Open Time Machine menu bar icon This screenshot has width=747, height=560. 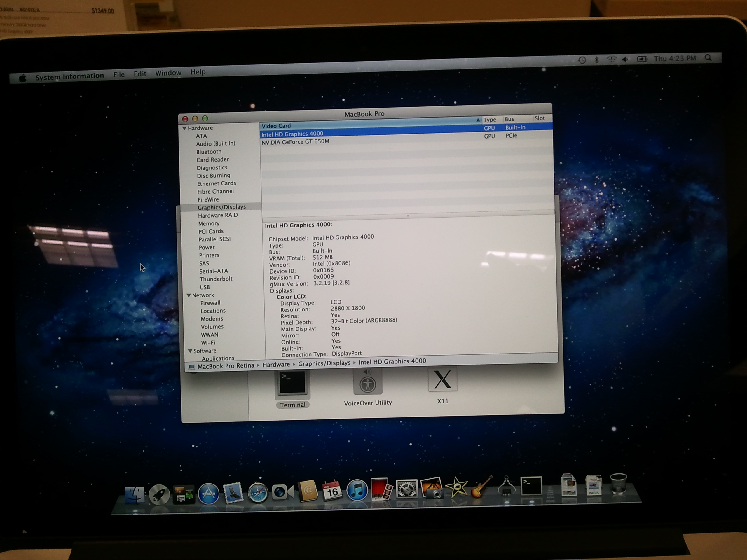pos(582,60)
